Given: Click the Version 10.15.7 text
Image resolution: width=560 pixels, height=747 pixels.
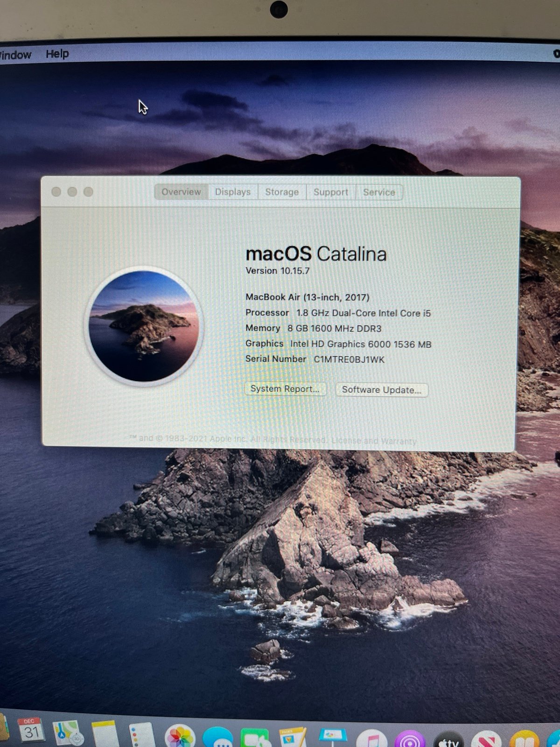Looking at the screenshot, I should click(x=278, y=271).
